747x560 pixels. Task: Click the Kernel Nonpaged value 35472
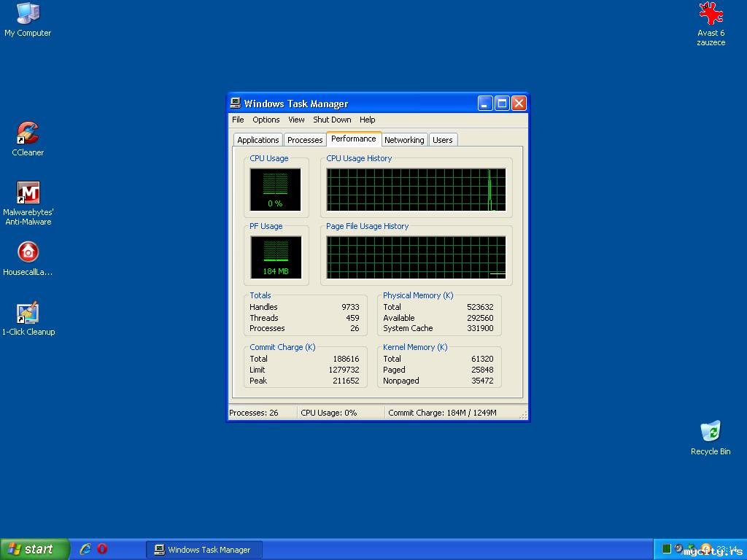[482, 381]
